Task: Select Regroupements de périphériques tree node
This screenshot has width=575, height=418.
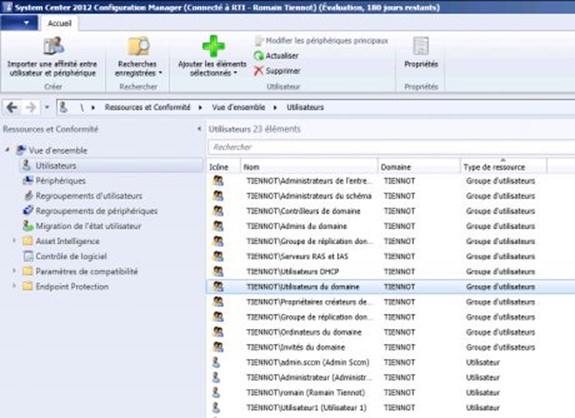Action: click(96, 211)
